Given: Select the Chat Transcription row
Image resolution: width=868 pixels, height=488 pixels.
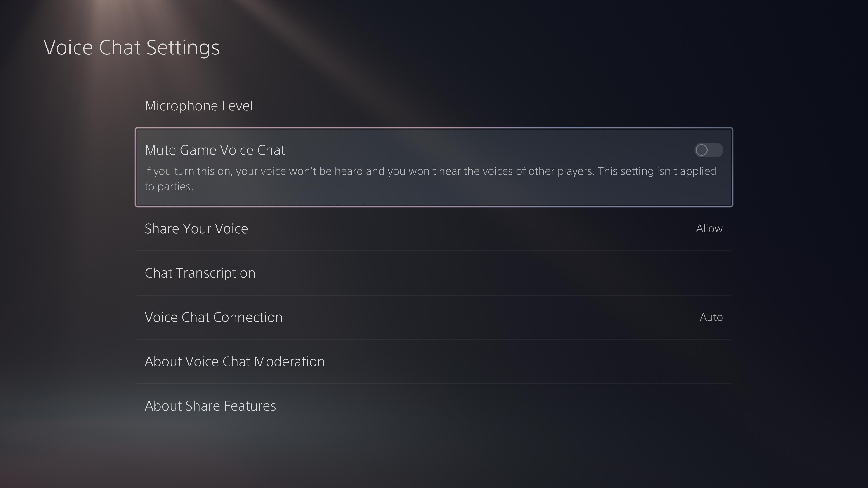Looking at the screenshot, I should pyautogui.click(x=434, y=273).
